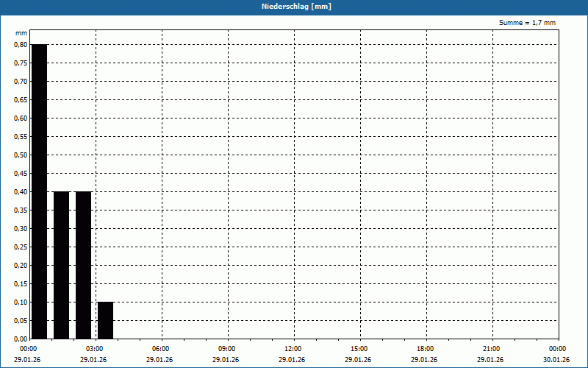588x368 pixels.
Task: Click the 0,80 y-axis value label
Action: pos(20,45)
